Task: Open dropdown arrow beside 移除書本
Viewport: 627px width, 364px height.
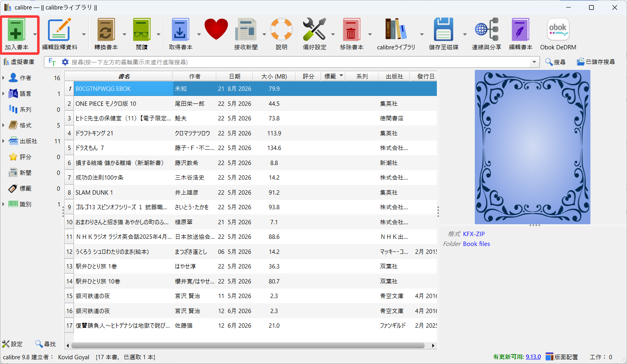Action: 370,34
